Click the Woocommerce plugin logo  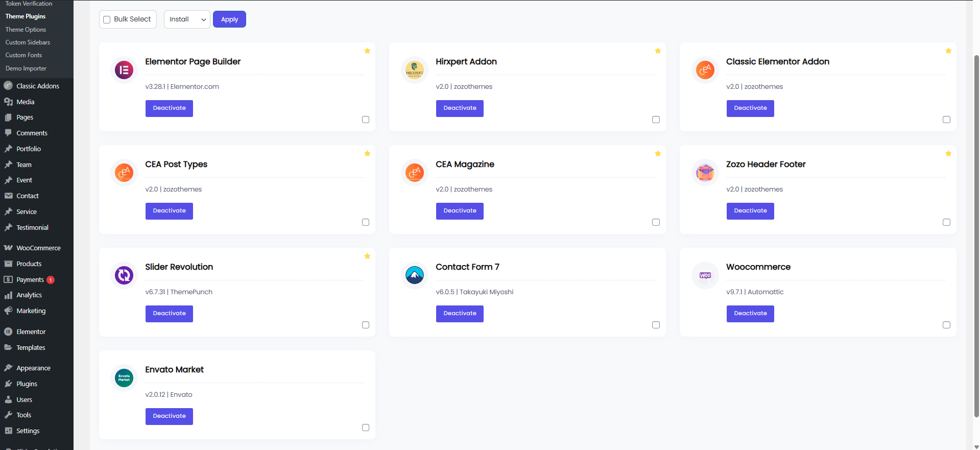(x=705, y=275)
